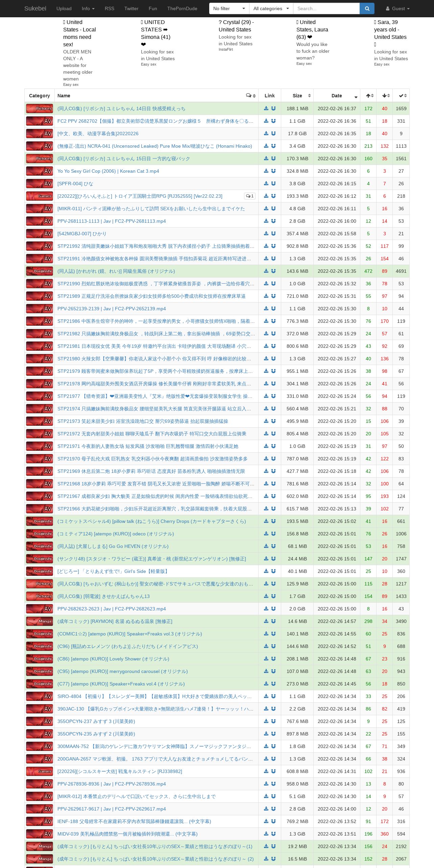Open comments badge on [220222] RPG row
434x868 pixels.
250,196
